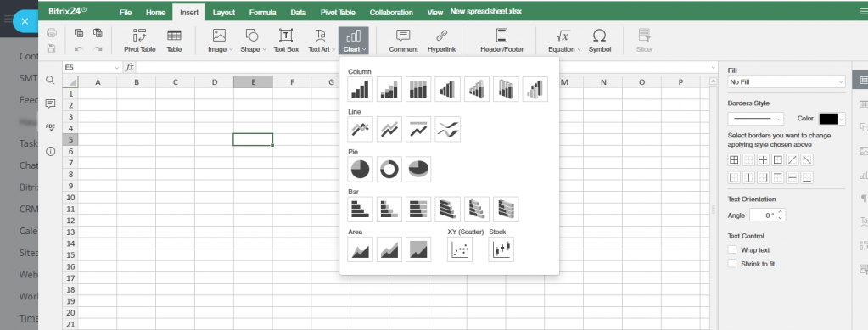
Task: Open the Fill dropdown showing No Fill
Action: point(786,82)
